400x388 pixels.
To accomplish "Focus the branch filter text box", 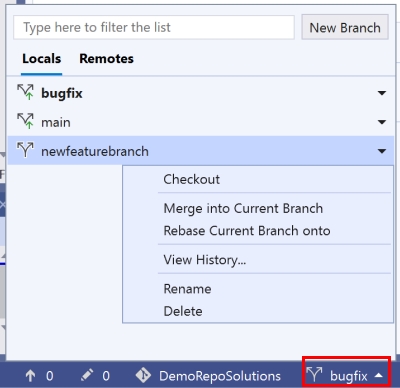I will coord(154,27).
